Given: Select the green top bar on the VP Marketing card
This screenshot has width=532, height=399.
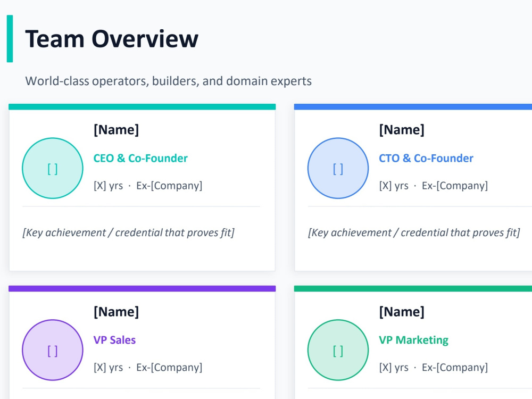Looking at the screenshot, I should point(413,289).
